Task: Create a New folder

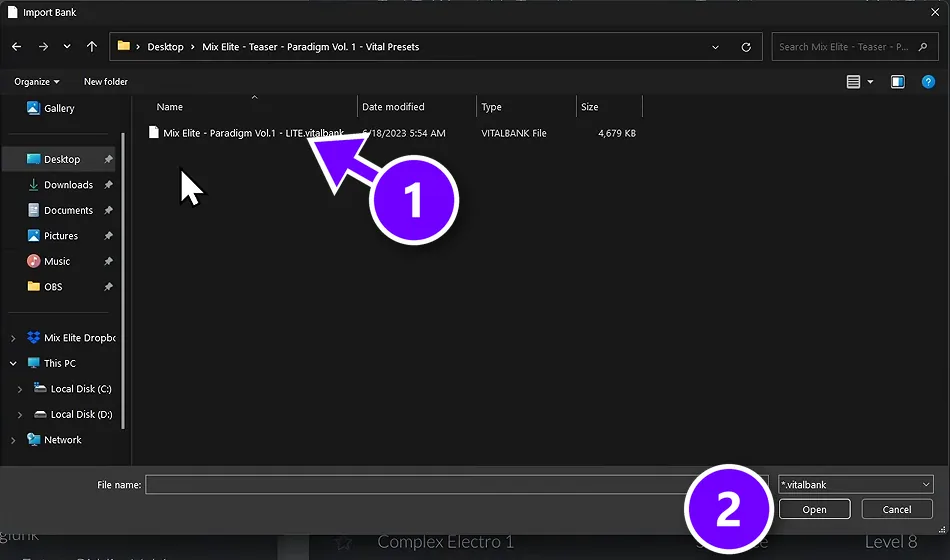Action: (105, 81)
